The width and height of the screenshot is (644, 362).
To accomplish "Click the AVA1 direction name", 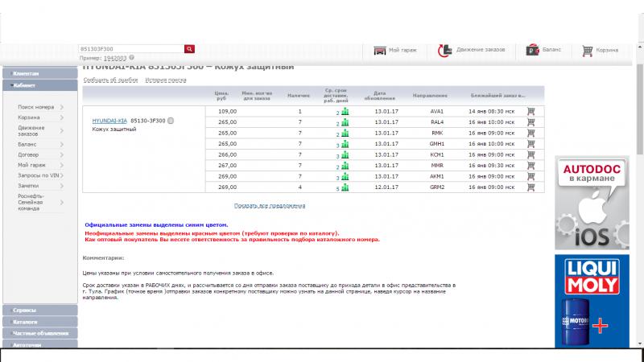I will click(436, 111).
